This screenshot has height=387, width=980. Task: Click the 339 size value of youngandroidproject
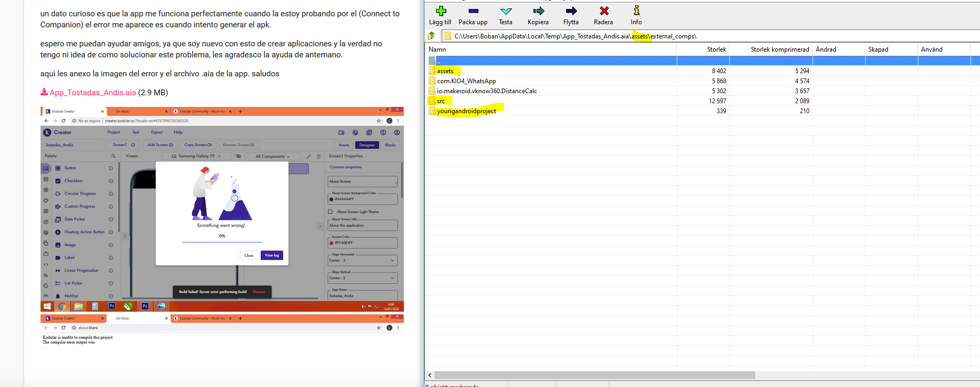point(721,111)
